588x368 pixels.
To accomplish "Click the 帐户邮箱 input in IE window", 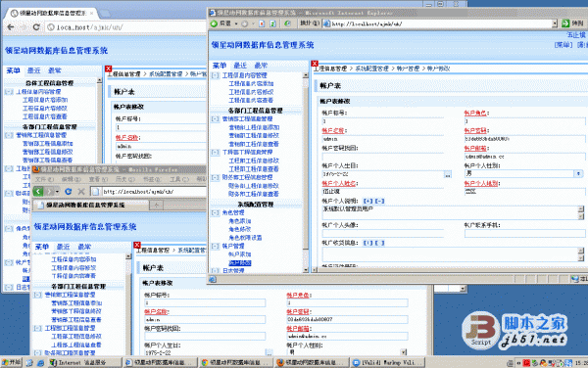I will click(524, 157).
